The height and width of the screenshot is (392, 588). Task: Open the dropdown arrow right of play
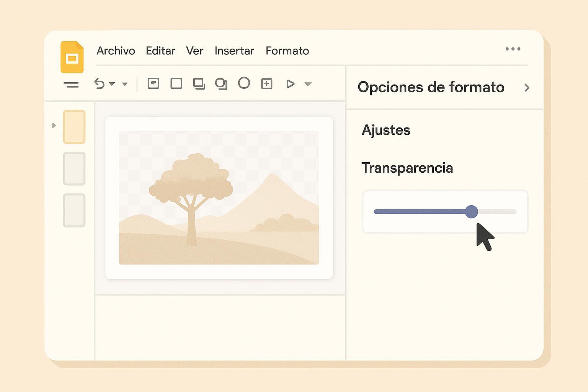point(308,84)
